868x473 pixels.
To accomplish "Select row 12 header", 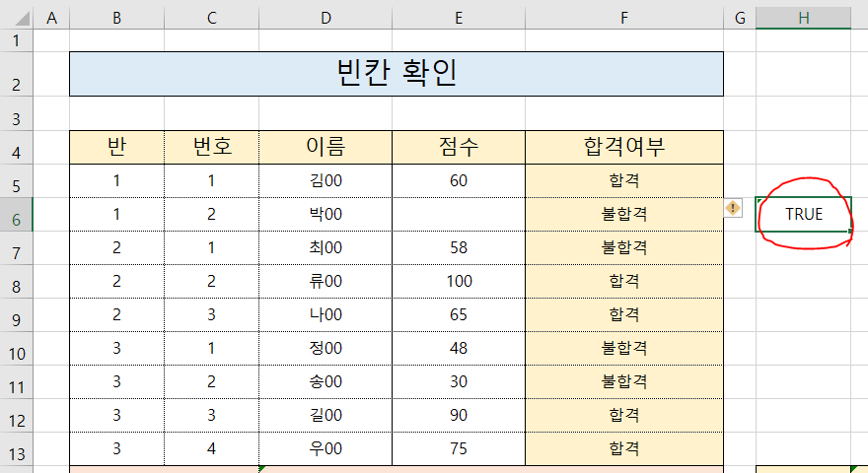I will [16, 416].
